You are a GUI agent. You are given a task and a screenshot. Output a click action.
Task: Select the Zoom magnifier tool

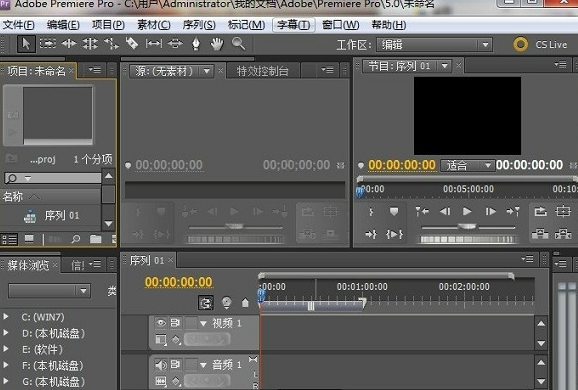[x=238, y=43]
